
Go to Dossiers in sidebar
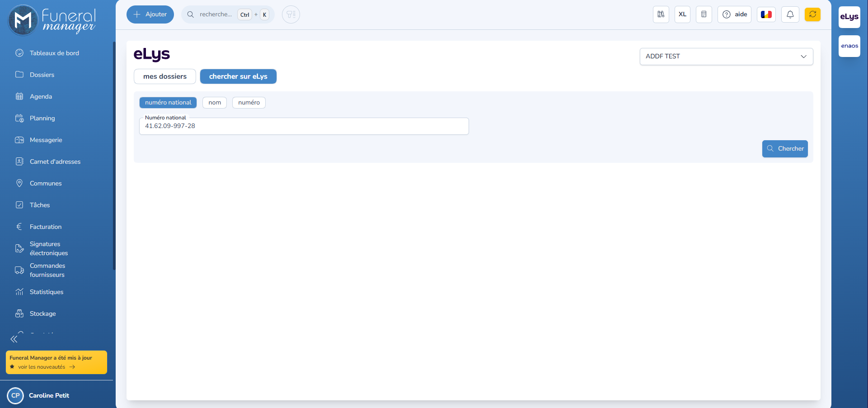(42, 75)
